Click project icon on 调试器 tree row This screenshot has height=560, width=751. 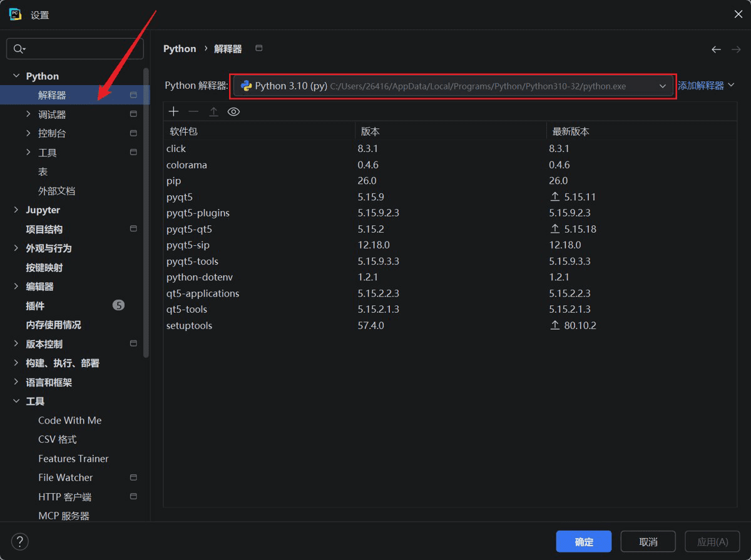click(x=133, y=114)
